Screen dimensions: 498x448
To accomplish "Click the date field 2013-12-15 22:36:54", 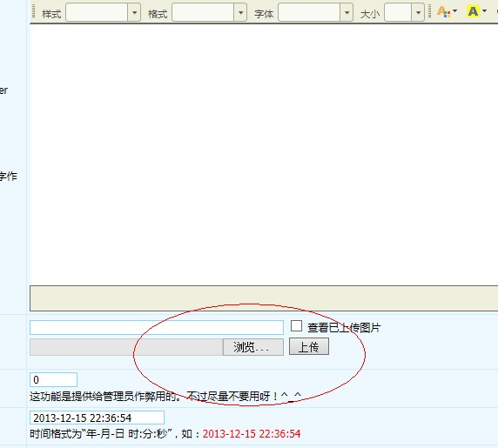I will point(97,418).
